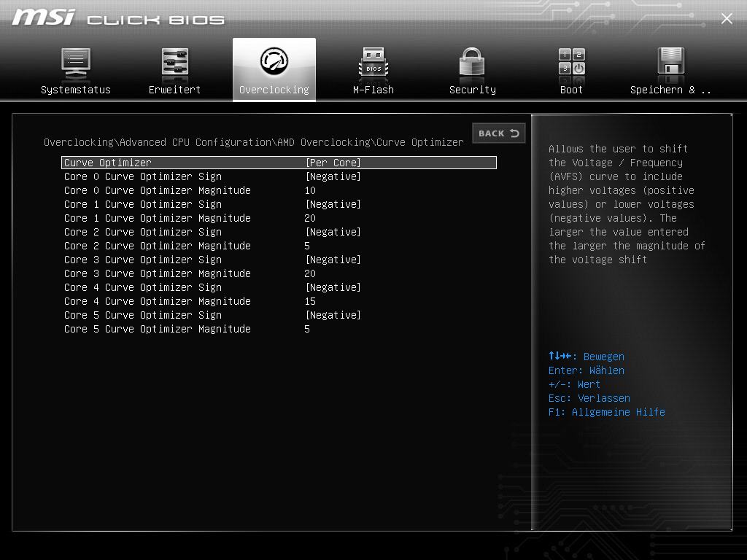This screenshot has width=747, height=560.
Task: Edit Core 0 Magnitude value 10
Action: [310, 190]
